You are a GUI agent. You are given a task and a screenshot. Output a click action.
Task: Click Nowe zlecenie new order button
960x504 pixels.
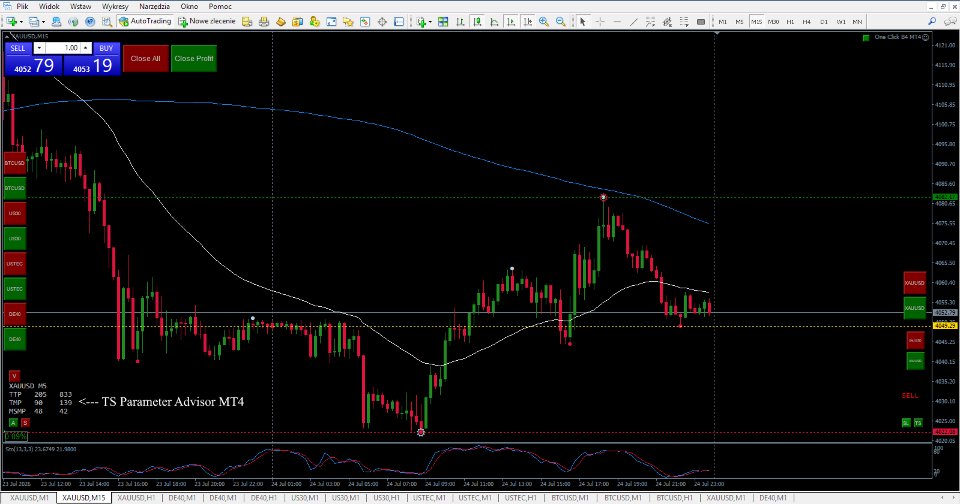point(206,21)
